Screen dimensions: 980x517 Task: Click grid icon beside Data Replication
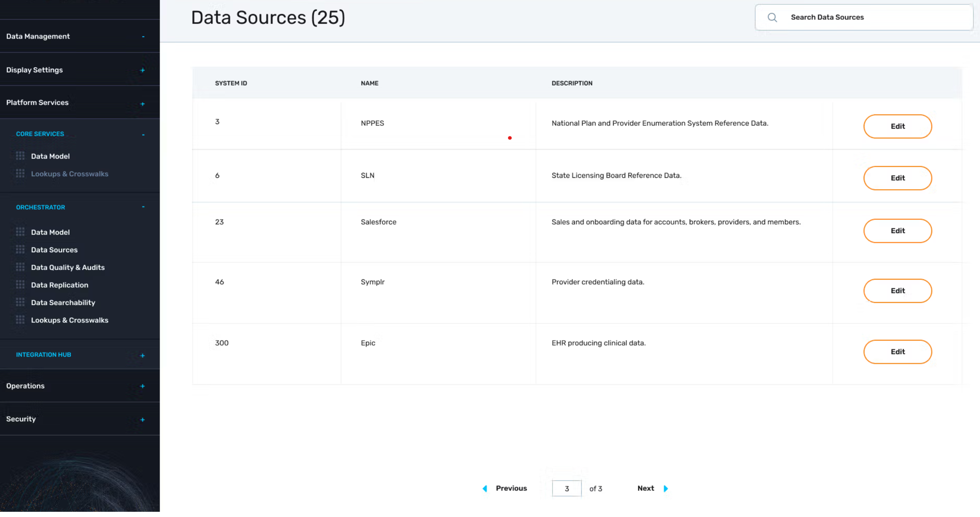[20, 285]
